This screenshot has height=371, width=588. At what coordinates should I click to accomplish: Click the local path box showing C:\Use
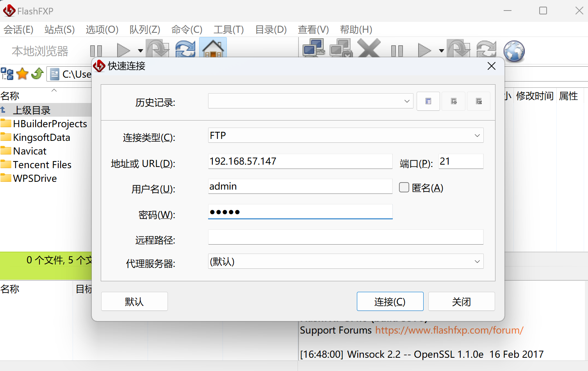pos(69,74)
